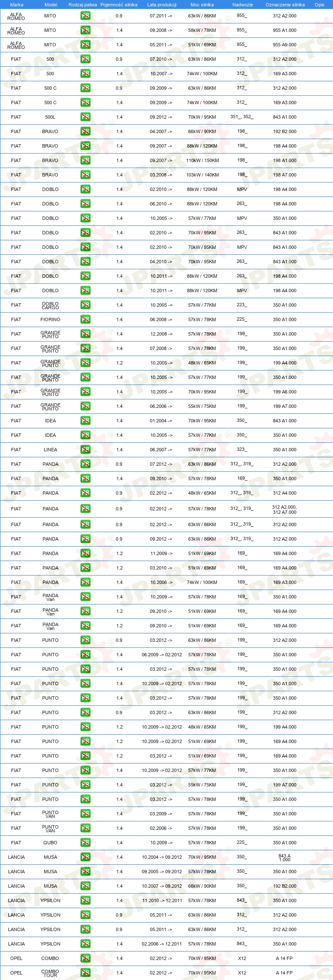
Task: Click production date 01.2004 ->
Action: 161,421
